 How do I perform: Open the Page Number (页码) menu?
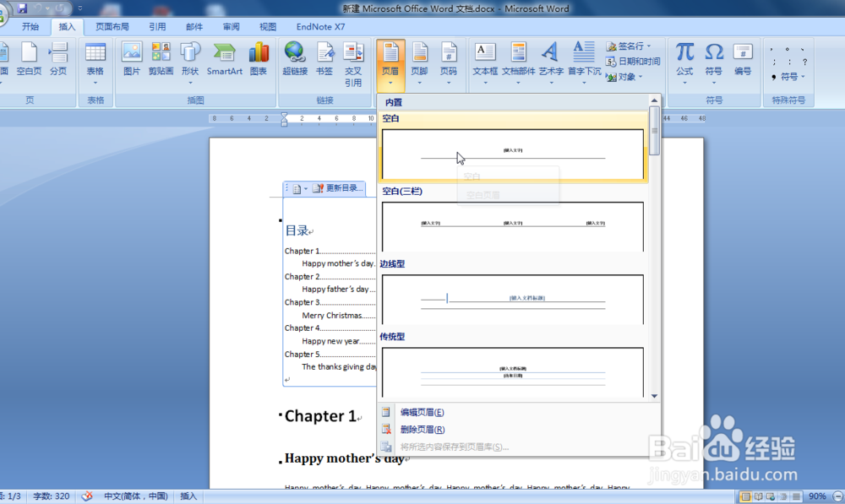pos(449,63)
